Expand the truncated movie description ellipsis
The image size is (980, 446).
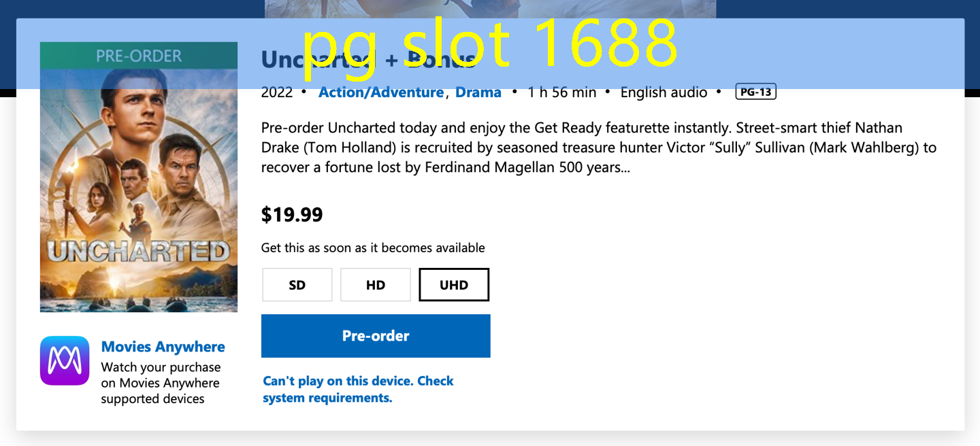[x=621, y=167]
